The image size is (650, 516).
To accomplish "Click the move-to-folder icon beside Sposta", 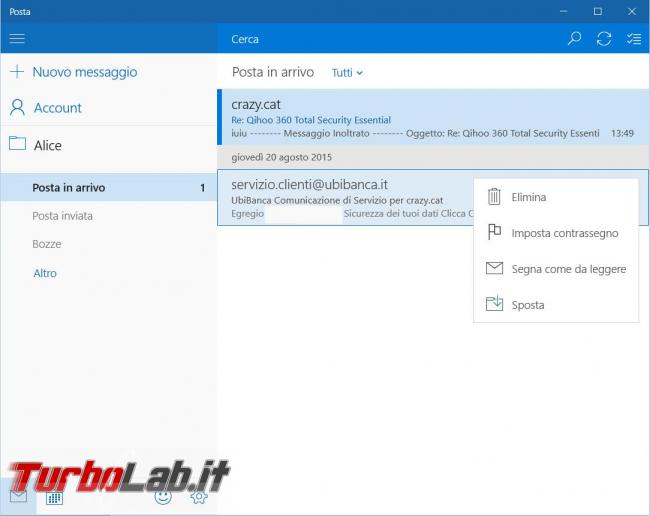I will coord(494,304).
